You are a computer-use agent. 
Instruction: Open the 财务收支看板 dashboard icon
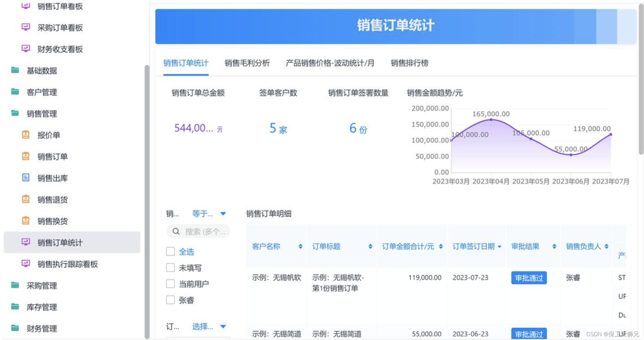26,49
